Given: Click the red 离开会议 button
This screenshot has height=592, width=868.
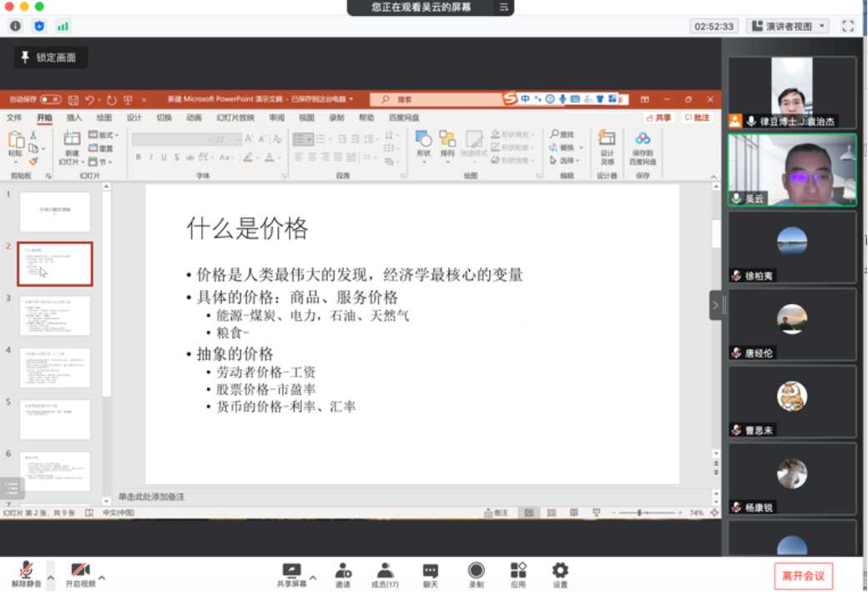Looking at the screenshot, I should click(x=803, y=575).
